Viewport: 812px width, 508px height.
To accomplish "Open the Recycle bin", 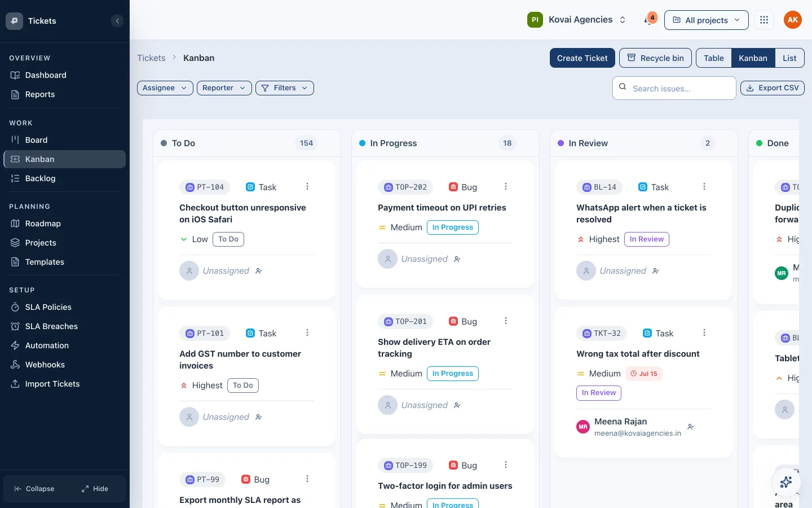I will click(x=656, y=58).
